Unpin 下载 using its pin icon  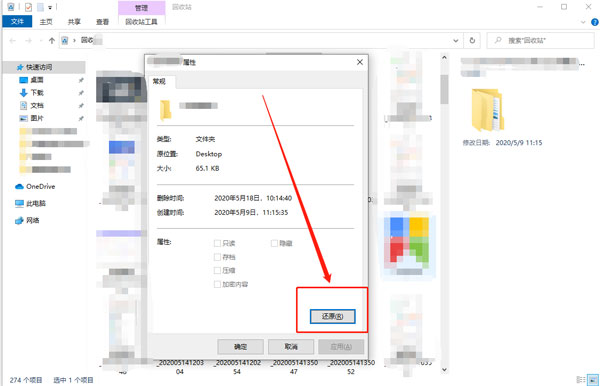81,93
